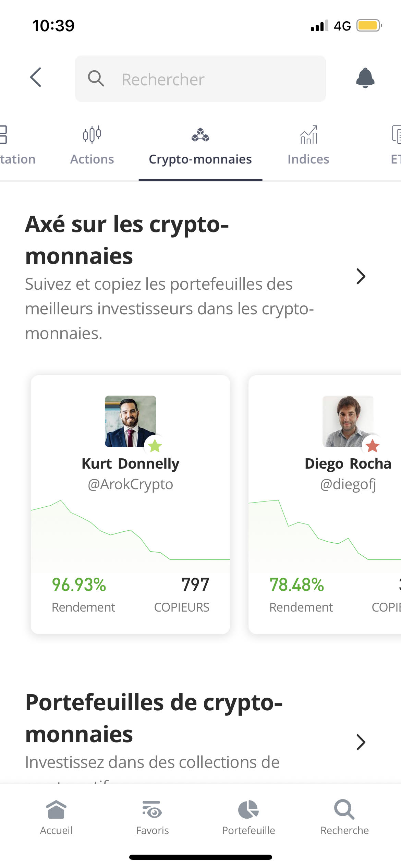Open notifications via the bell icon

click(365, 78)
